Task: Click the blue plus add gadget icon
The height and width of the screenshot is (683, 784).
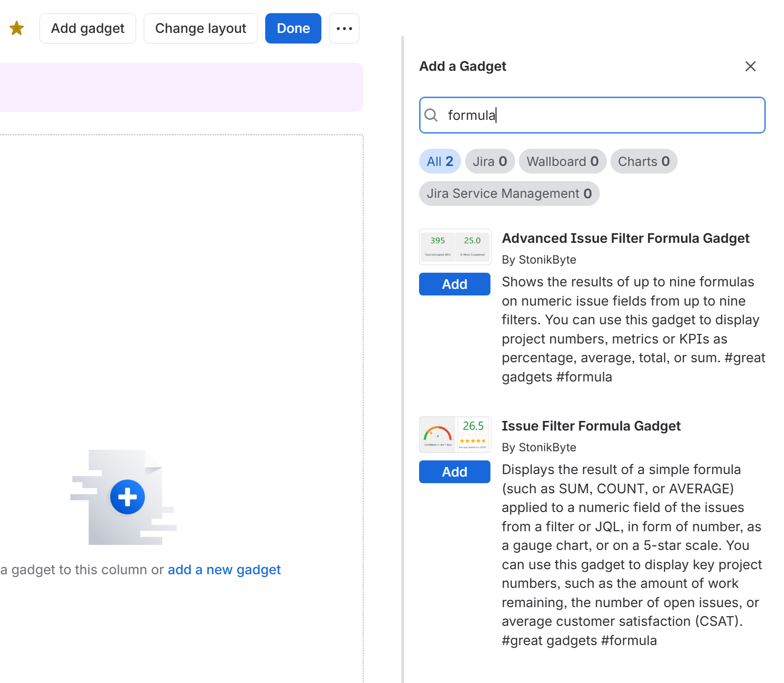Action: [128, 497]
